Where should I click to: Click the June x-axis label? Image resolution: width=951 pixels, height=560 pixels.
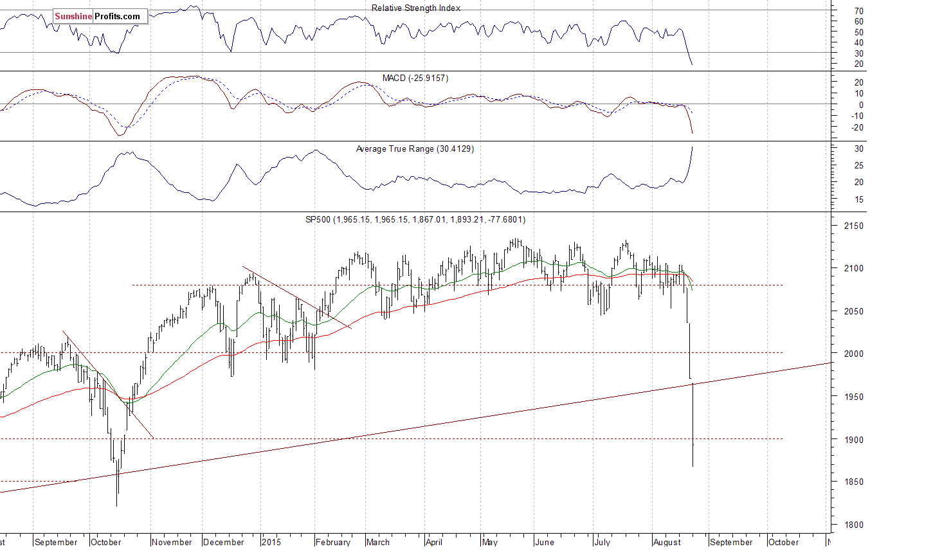click(545, 542)
